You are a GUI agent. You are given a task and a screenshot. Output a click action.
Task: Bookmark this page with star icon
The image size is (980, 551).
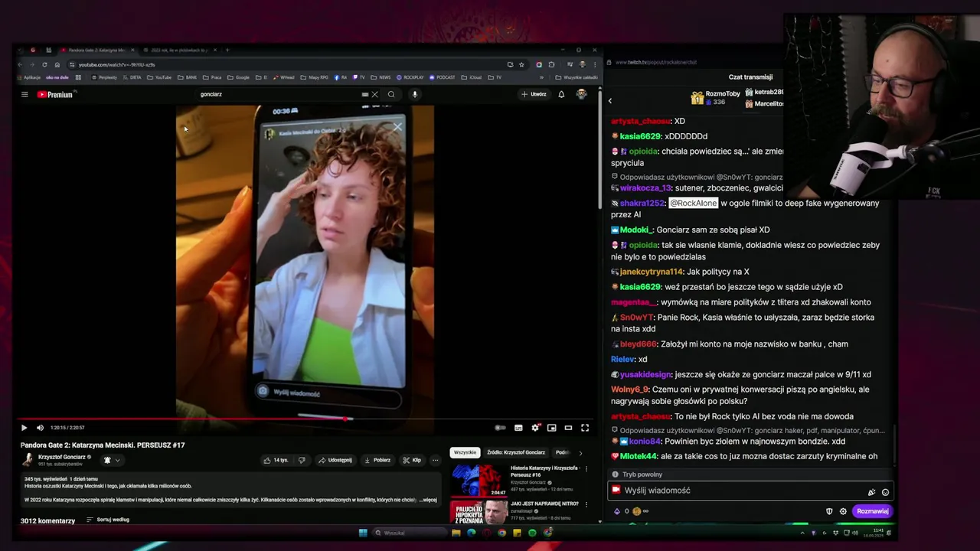coord(521,64)
